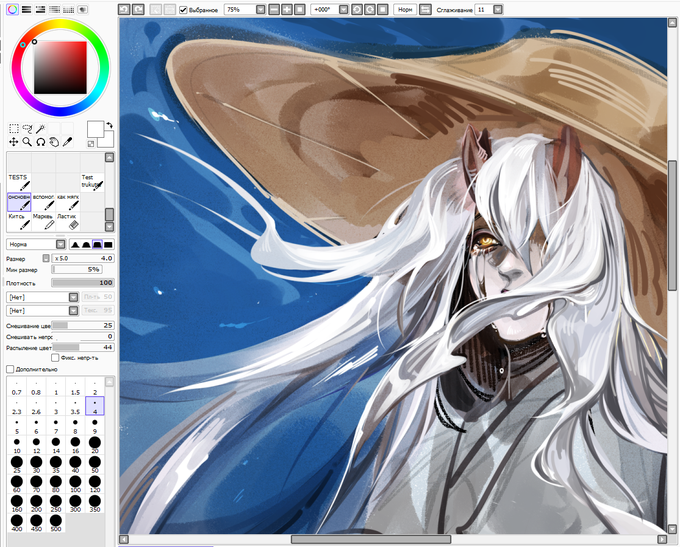Click the foreground color swatch
Screen dimensions: 680x547
(x=95, y=129)
